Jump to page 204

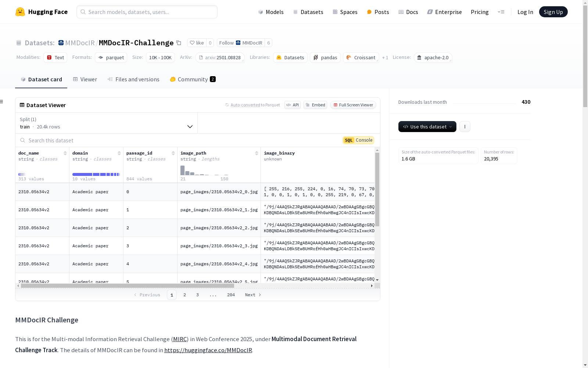[x=231, y=295]
